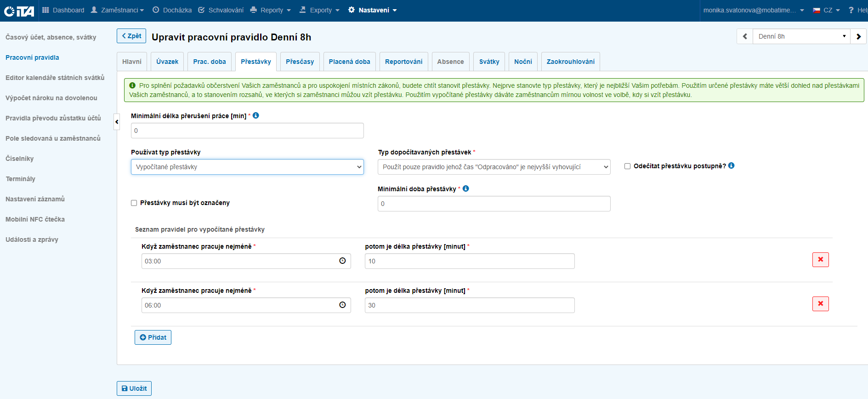Click the Uložit save button
Image resolution: width=868 pixels, height=399 pixels.
[134, 388]
